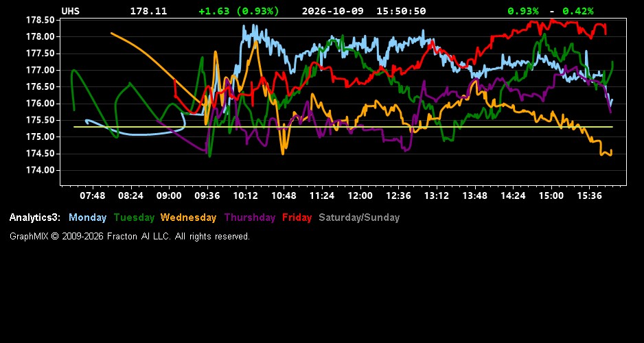Click the 177.50 y-axis label
This screenshot has width=644, height=343.
pyautogui.click(x=41, y=54)
